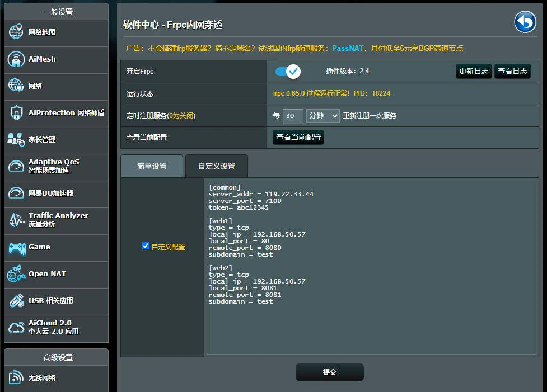The image size is (547, 392).
Task: Click the 'remote_port = 8081' line
Action: click(x=245, y=295)
